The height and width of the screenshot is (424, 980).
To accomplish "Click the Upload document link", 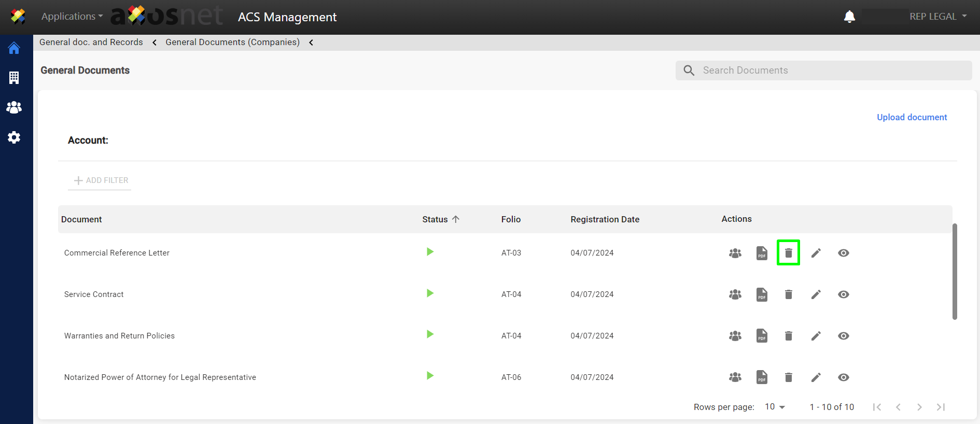I will coord(912,117).
